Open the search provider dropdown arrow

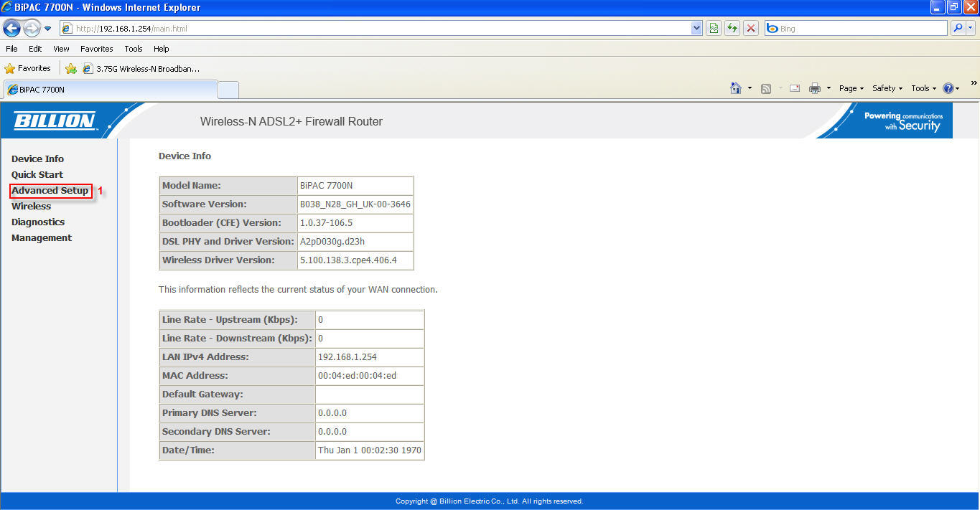tap(971, 29)
